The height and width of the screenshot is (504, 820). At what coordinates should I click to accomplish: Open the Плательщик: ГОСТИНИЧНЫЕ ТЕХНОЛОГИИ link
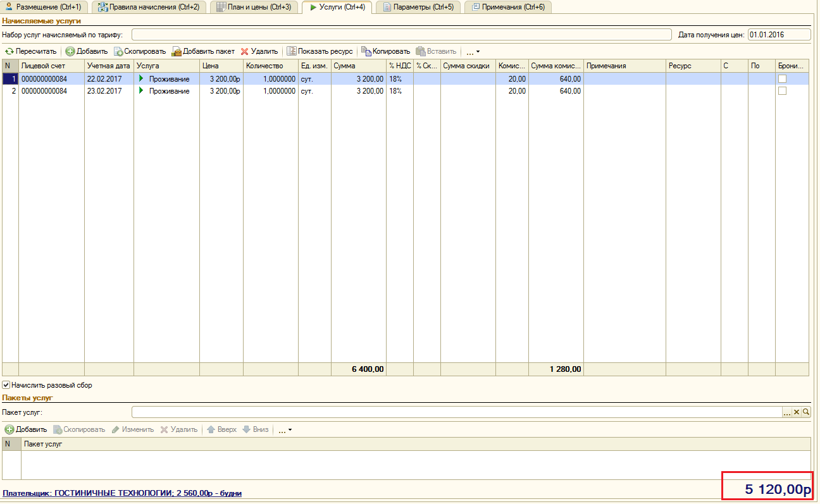click(x=122, y=493)
